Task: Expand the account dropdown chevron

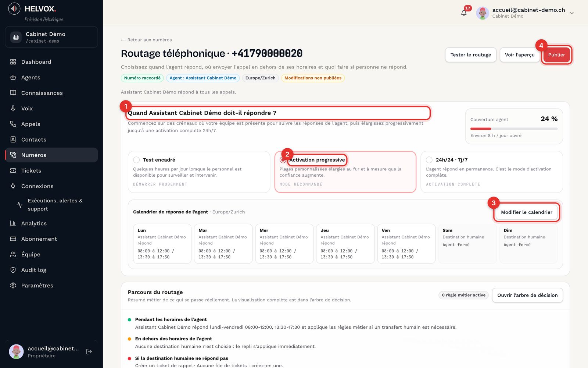Action: 572,13
